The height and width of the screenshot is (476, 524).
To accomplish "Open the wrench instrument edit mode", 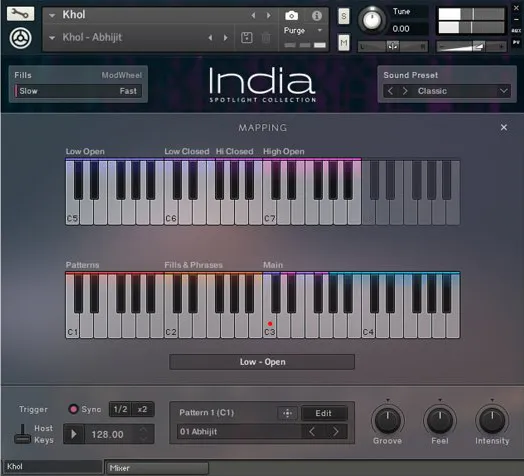I will [20, 14].
